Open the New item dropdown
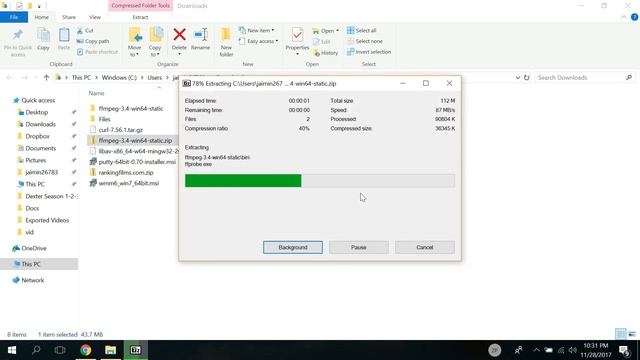 pos(257,31)
